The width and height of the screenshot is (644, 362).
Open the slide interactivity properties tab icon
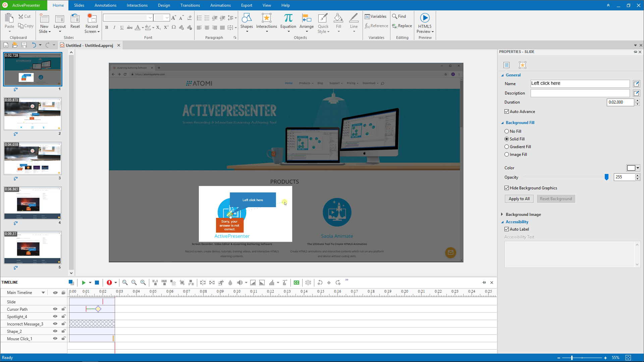[x=522, y=65]
